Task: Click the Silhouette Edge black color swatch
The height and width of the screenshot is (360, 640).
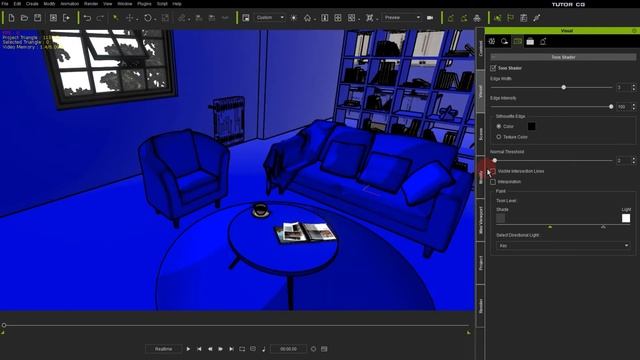Action: click(531, 127)
